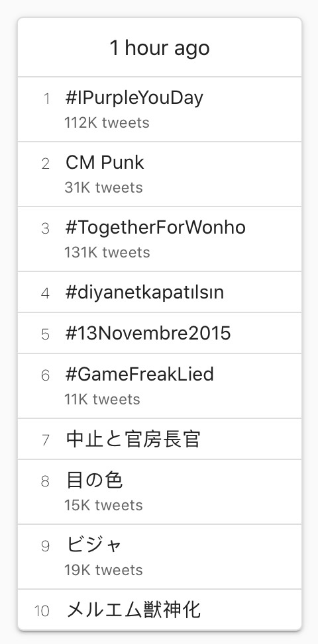Click rank number 5 beside #13Novembre2015

click(x=46, y=334)
